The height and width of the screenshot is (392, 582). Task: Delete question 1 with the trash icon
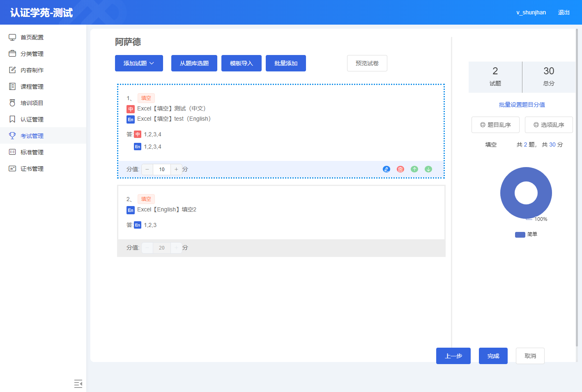click(400, 169)
